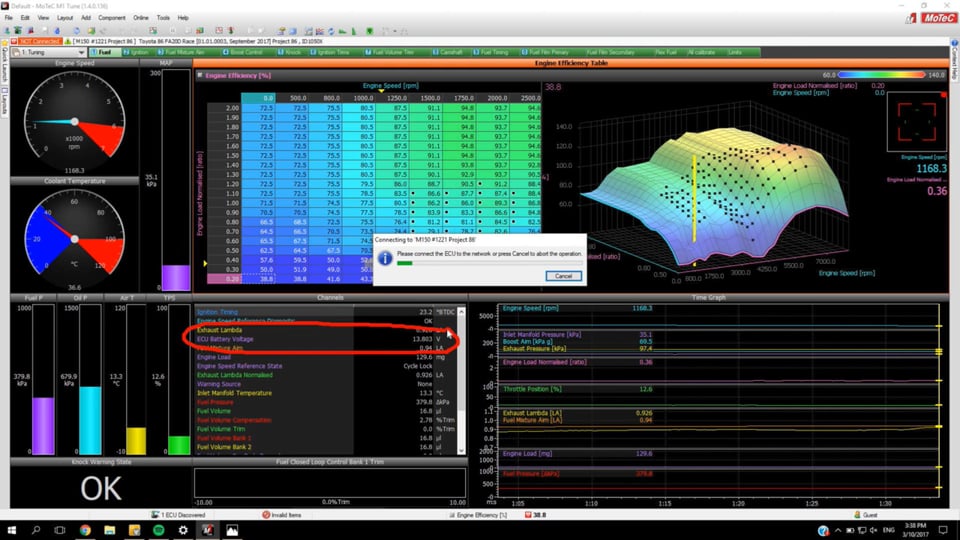Viewport: 960px width, 540px height.
Task: Click the 3D view orientation box
Action: point(917,122)
